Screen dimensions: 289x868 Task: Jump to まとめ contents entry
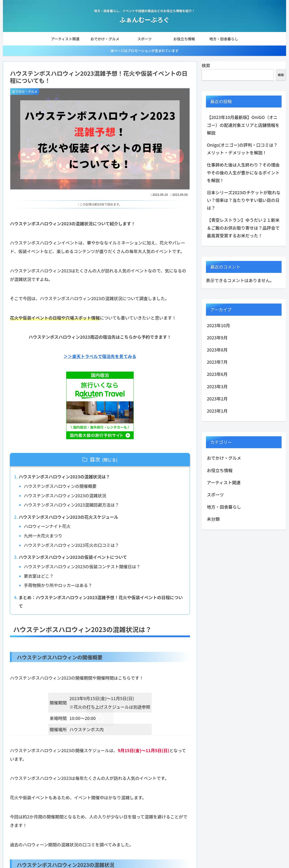pos(101,602)
